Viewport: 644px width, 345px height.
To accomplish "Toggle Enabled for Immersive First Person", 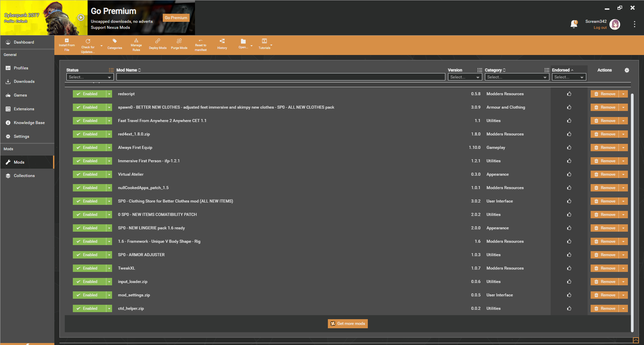I will 89,161.
